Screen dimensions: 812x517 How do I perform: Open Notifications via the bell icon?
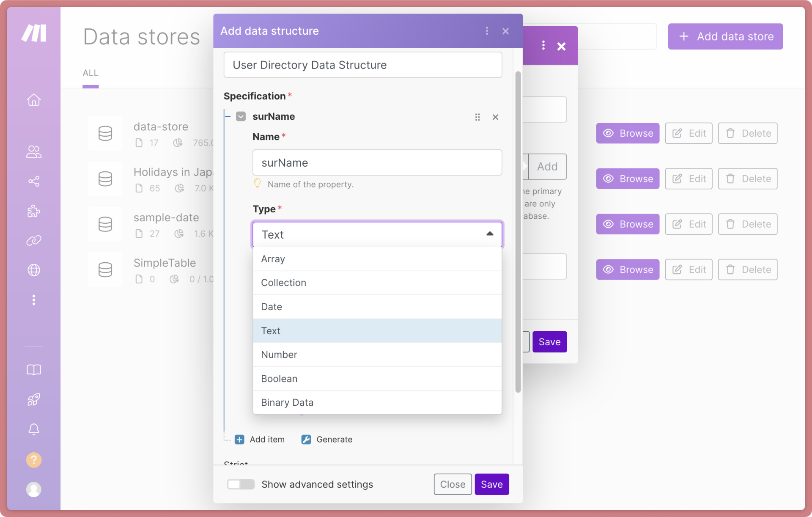click(x=33, y=429)
